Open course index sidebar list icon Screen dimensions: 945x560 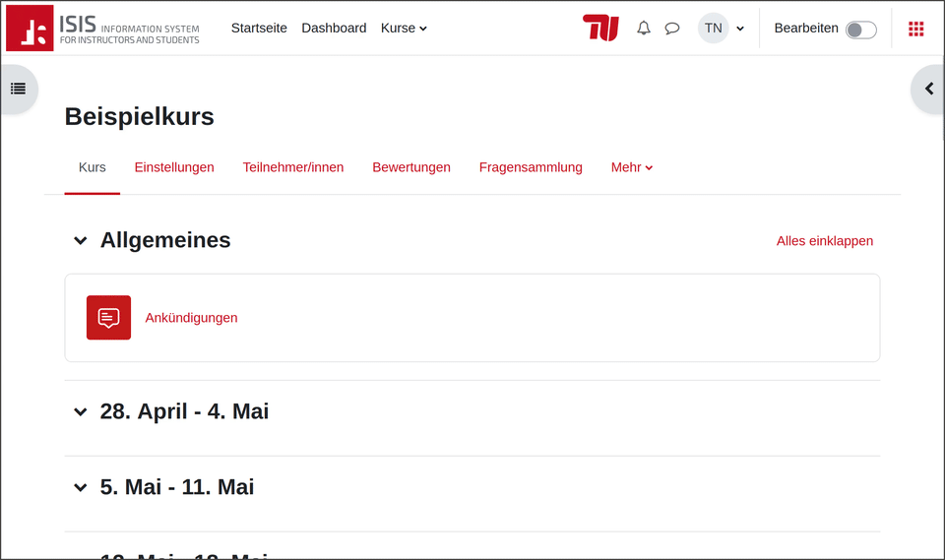tap(19, 89)
